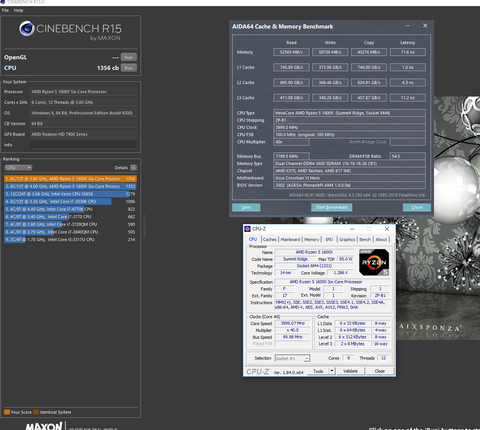This screenshot has width=480, height=430.
Task: Run the CPU benchmark in Cinebench
Action: (x=129, y=68)
